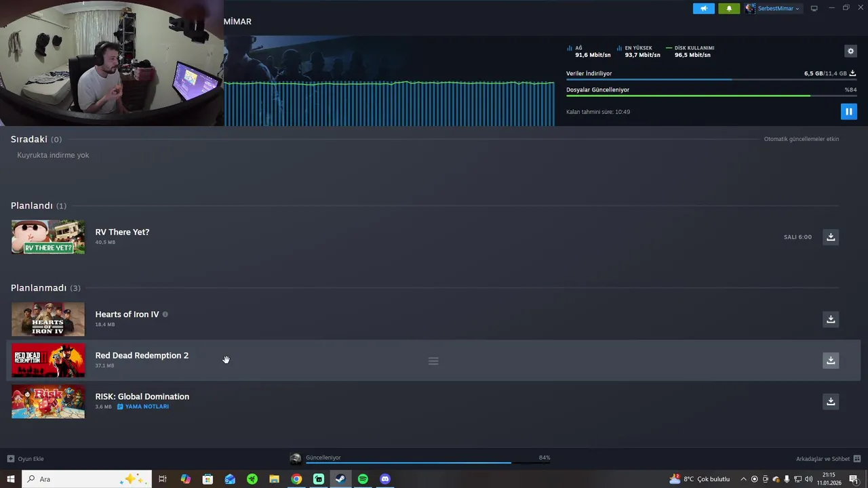
Task: Select the RV There Yet? title
Action: tap(122, 232)
